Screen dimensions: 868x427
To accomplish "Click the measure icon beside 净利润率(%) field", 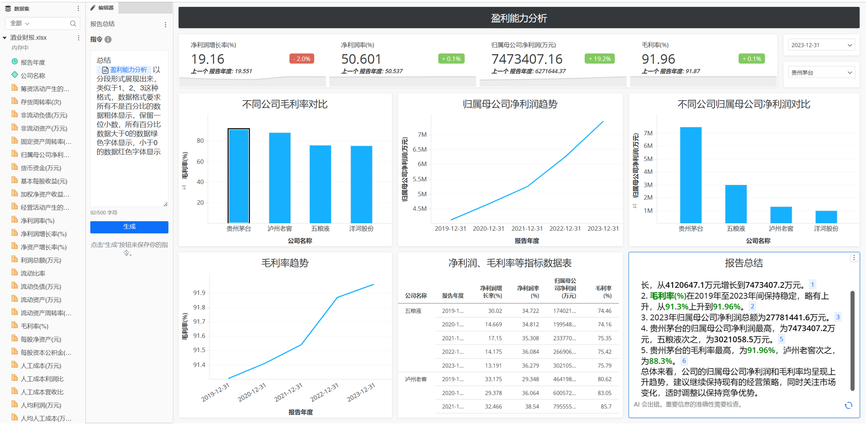I will coord(15,220).
